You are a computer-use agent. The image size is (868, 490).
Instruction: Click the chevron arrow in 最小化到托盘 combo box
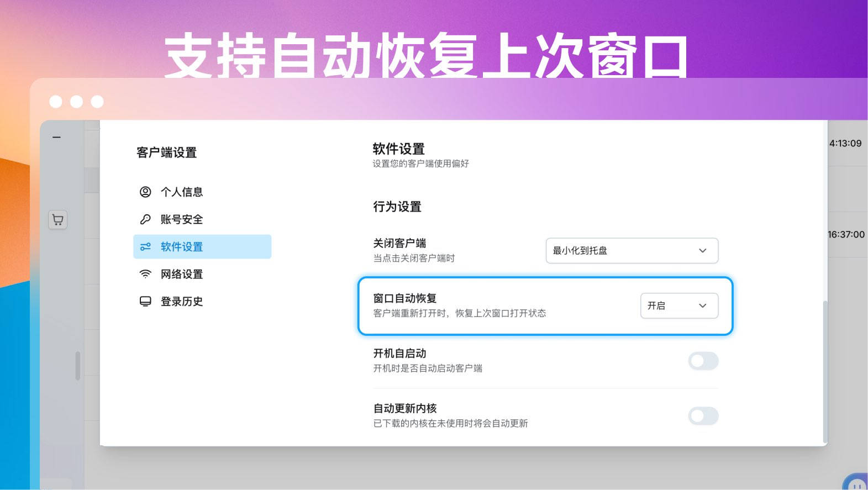click(703, 251)
